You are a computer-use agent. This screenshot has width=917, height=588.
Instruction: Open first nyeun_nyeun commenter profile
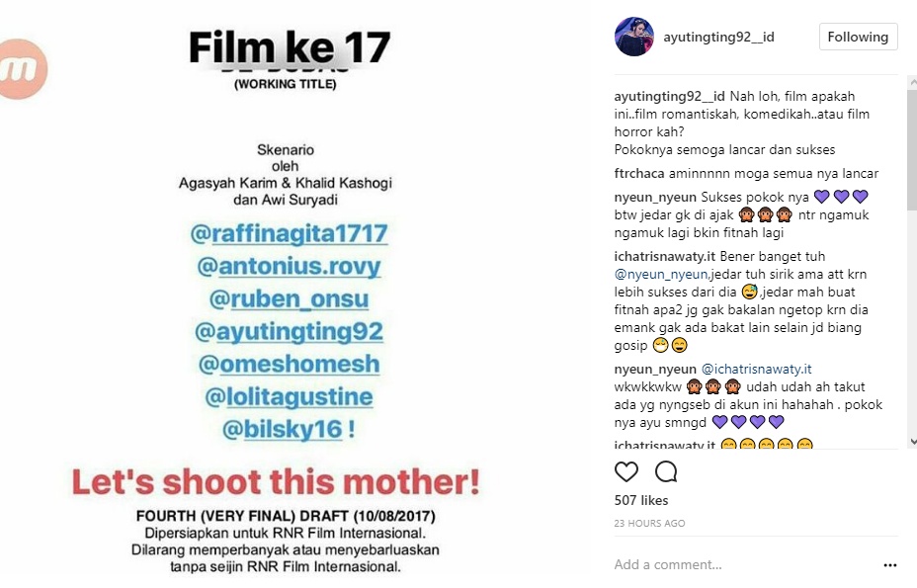tap(655, 196)
